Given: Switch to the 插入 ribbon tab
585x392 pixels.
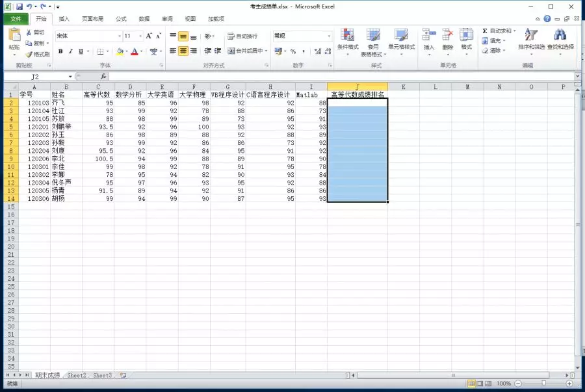Looking at the screenshot, I should point(64,19).
